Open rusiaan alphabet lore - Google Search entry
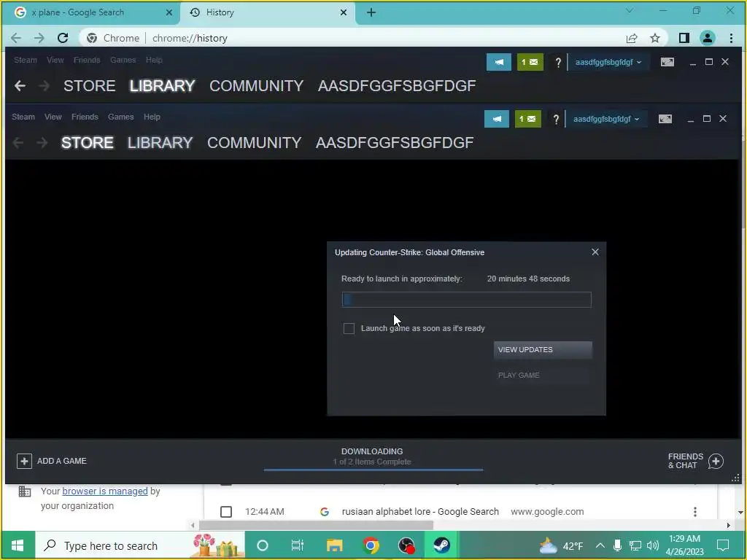Screen dimensions: 747x560 pyautogui.click(x=420, y=511)
